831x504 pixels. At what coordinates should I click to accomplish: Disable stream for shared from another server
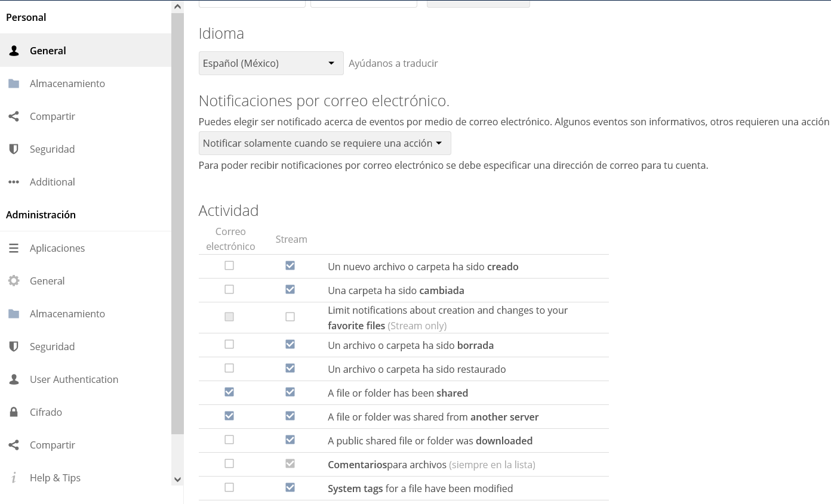[290, 416]
